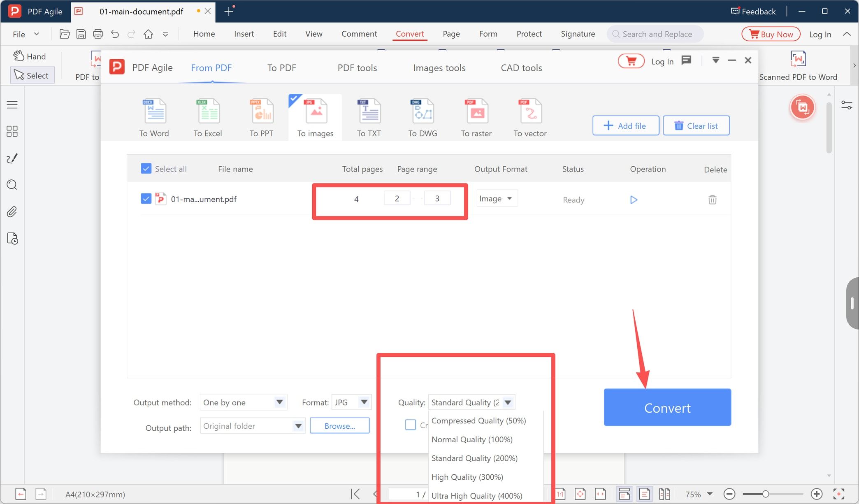Screen dimensions: 859x504
Task: Click the Browse... button
Action: [340, 426]
